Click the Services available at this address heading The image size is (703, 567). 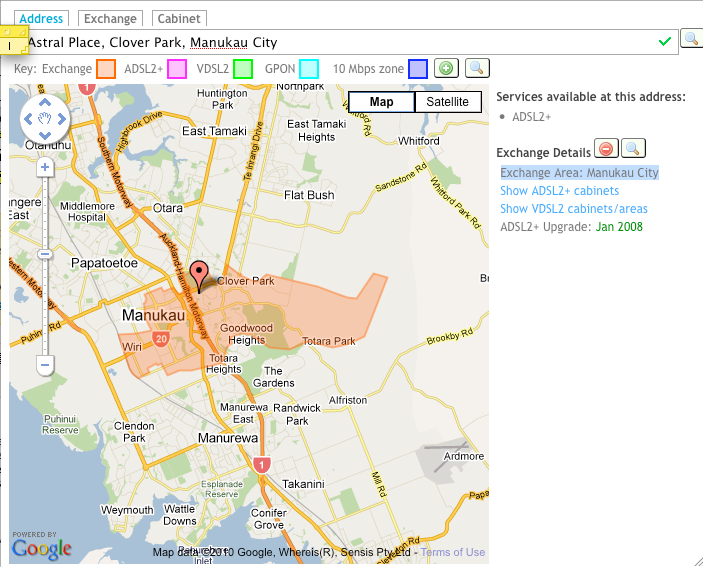tap(591, 97)
